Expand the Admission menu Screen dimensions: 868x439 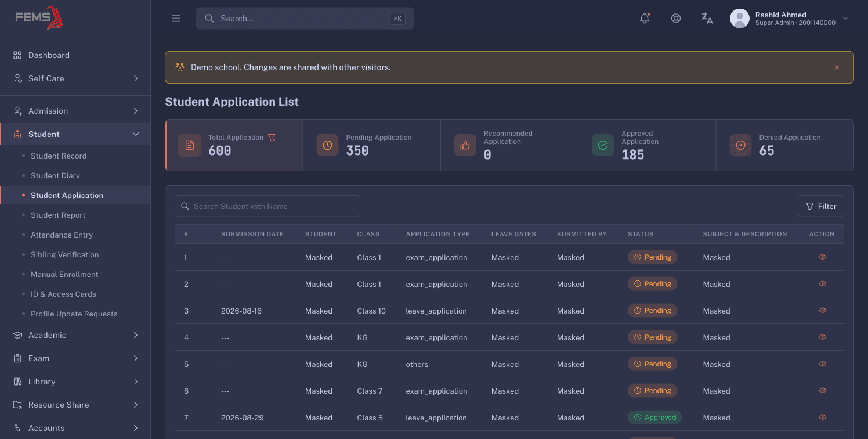pos(75,111)
